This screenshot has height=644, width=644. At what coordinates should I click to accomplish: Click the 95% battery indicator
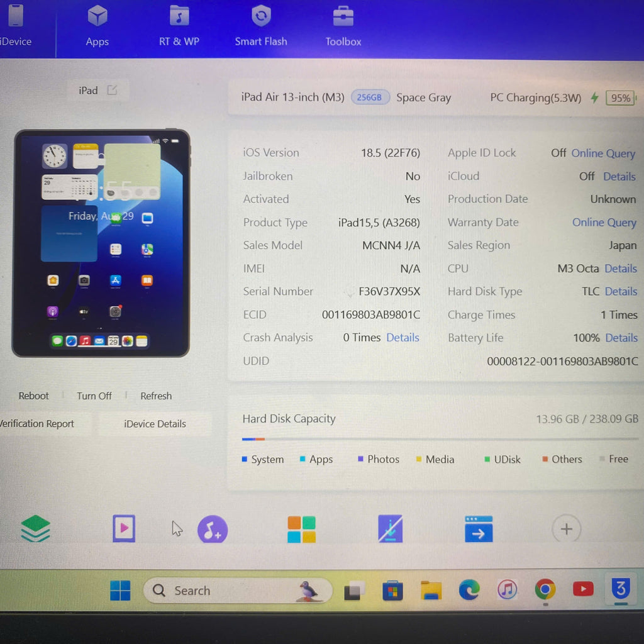[620, 98]
